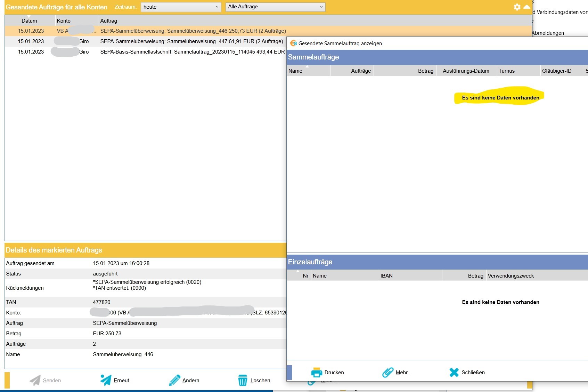Collapse panel with the up arrow icon
Image resolution: width=588 pixels, height=392 pixels.
527,7
